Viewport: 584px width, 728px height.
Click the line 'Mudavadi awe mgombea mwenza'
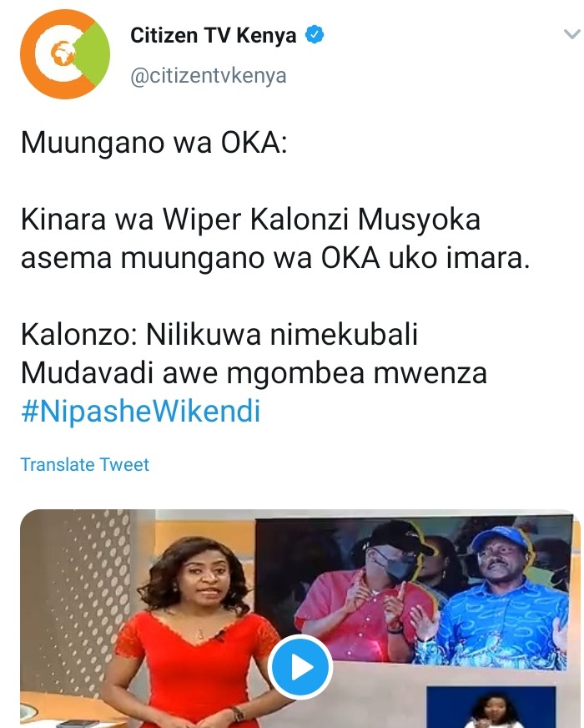[x=254, y=373]
